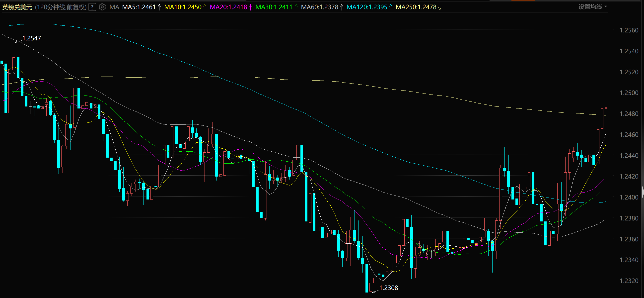Click the question mark help icon
Screen dimensions: 644x298
coord(92,7)
